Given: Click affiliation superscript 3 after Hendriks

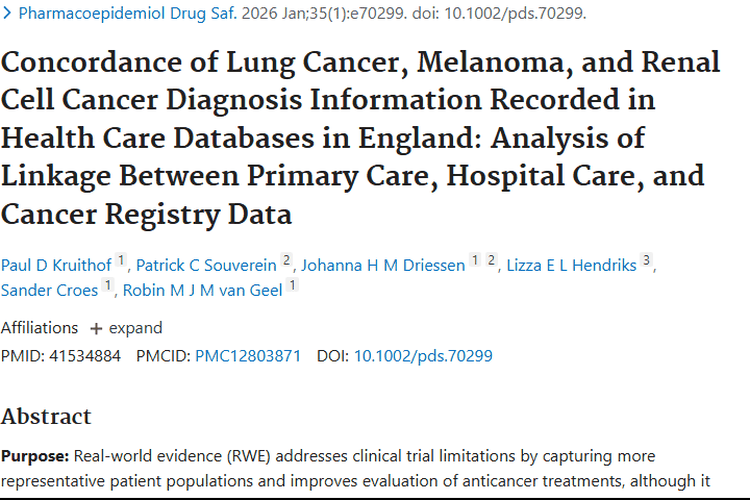Looking at the screenshot, I should [x=646, y=262].
